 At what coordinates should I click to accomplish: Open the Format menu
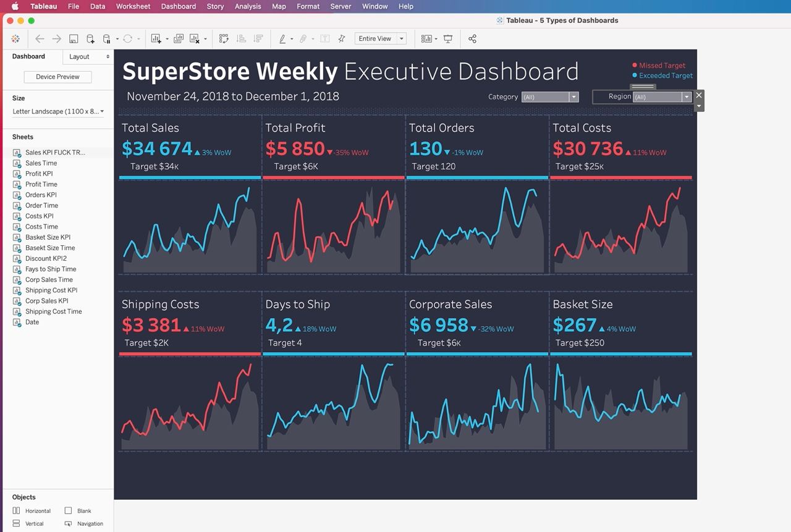point(308,6)
